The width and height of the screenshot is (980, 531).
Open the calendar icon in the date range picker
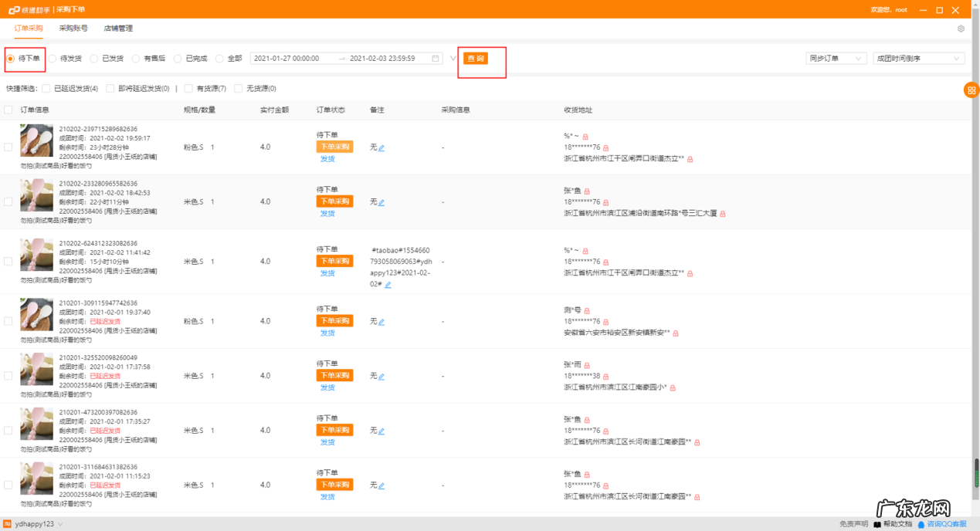[x=435, y=57]
